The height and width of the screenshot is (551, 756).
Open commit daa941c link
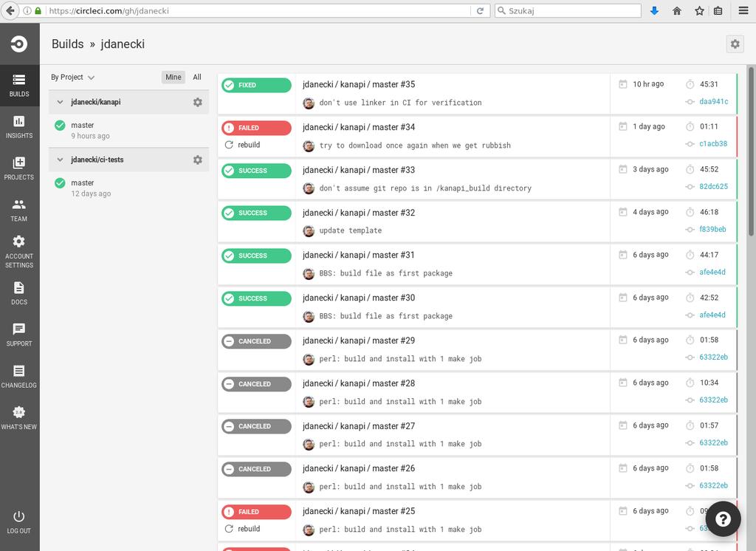pos(714,101)
